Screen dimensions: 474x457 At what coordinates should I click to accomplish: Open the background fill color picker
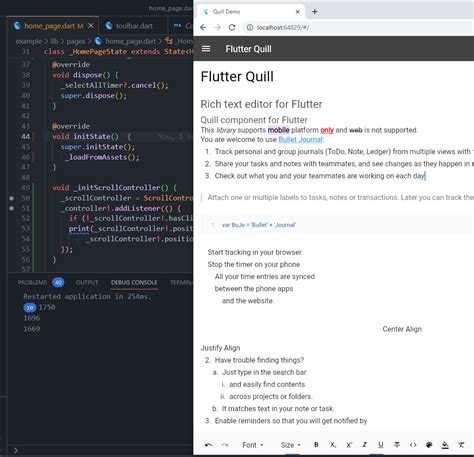tap(445, 445)
